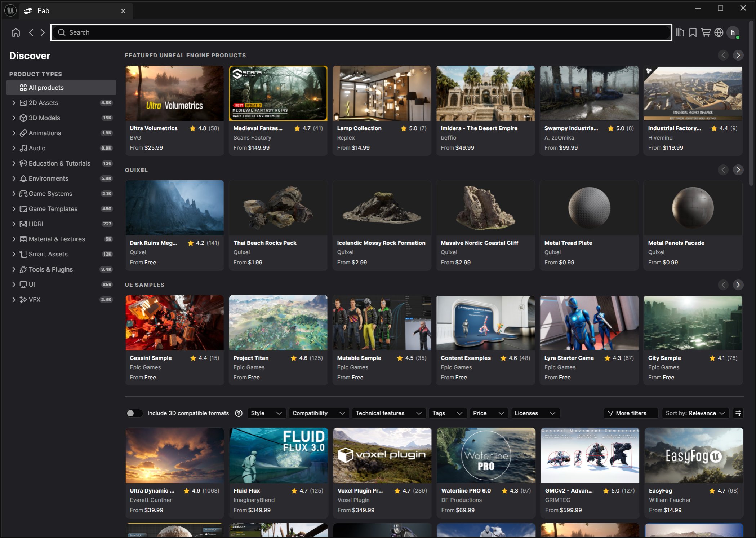Go forward with the navigation arrow
The height and width of the screenshot is (538, 756).
tap(43, 32)
